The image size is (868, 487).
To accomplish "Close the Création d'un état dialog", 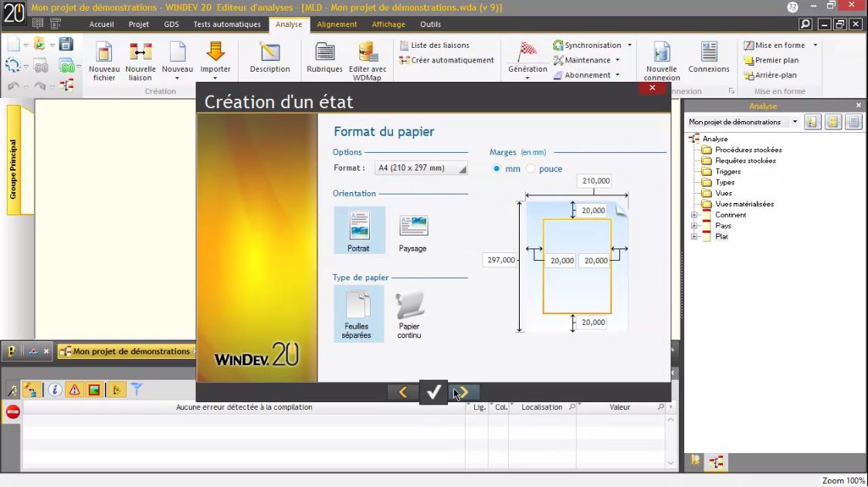I will 652,88.
